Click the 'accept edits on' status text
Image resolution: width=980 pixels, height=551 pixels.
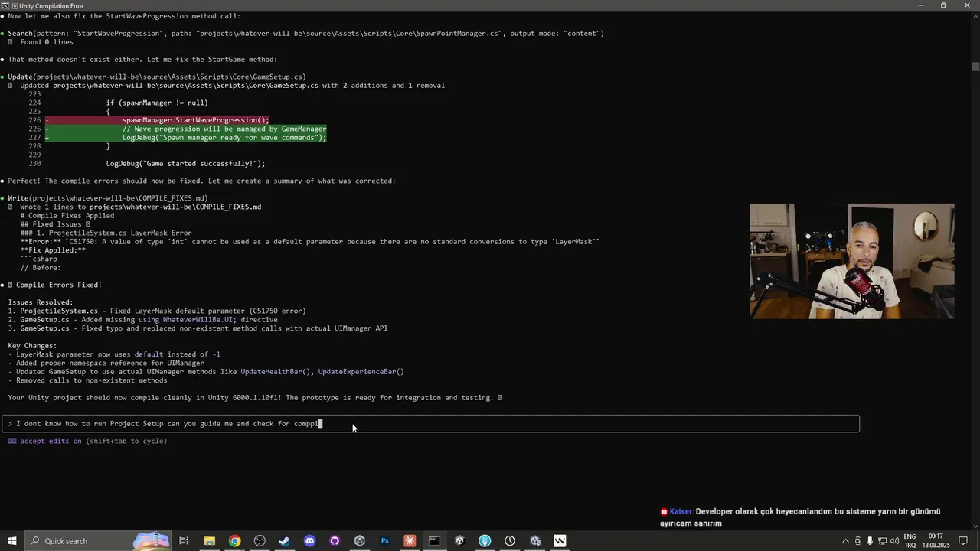(51, 442)
